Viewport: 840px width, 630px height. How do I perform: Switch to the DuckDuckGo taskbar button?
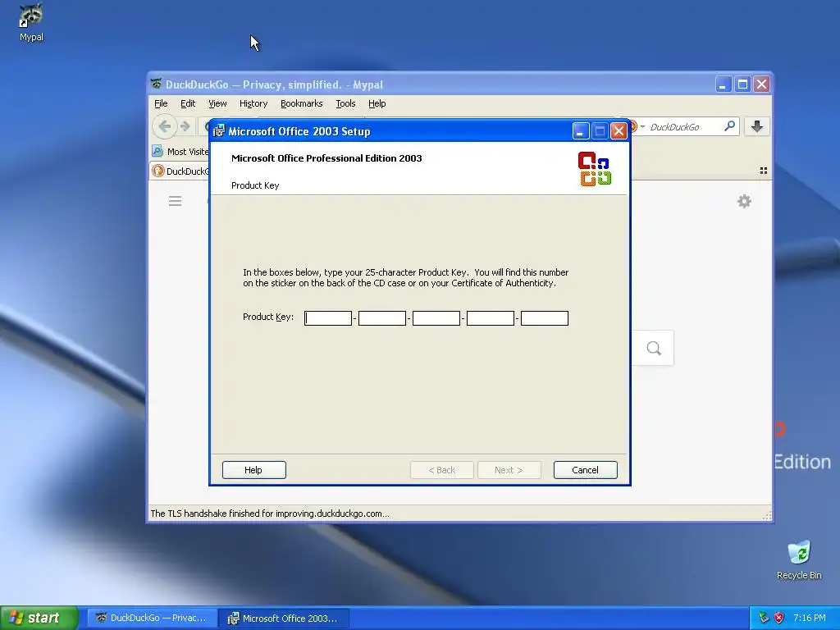pyautogui.click(x=152, y=618)
